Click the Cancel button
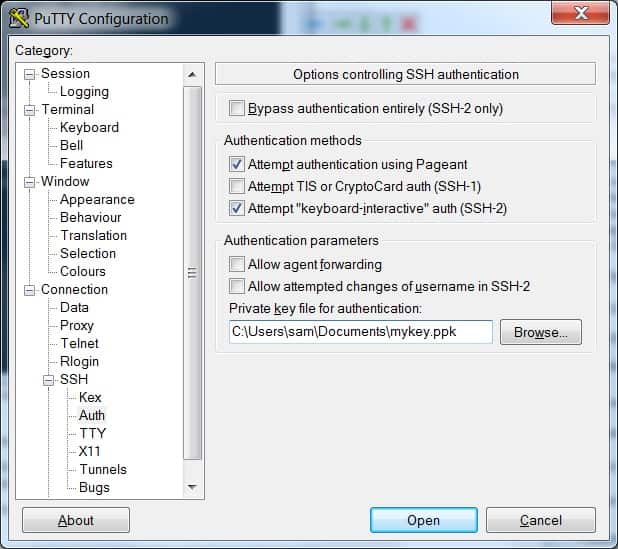 click(540, 520)
